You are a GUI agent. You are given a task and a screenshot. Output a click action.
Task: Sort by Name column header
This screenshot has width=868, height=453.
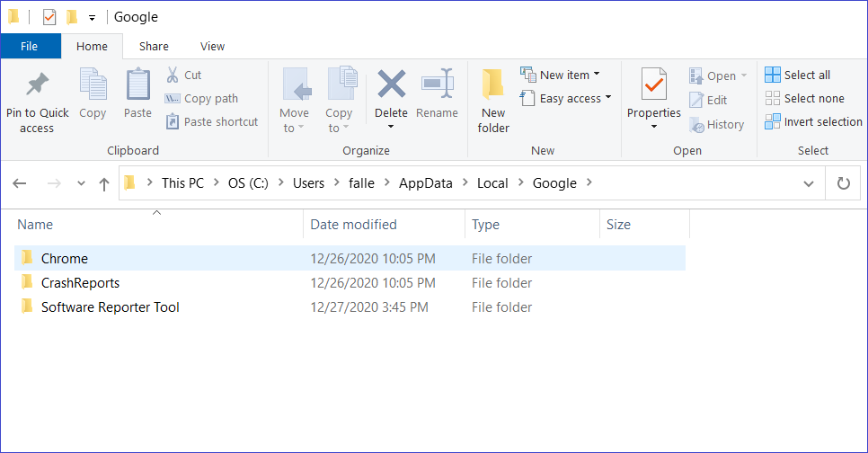157,225
